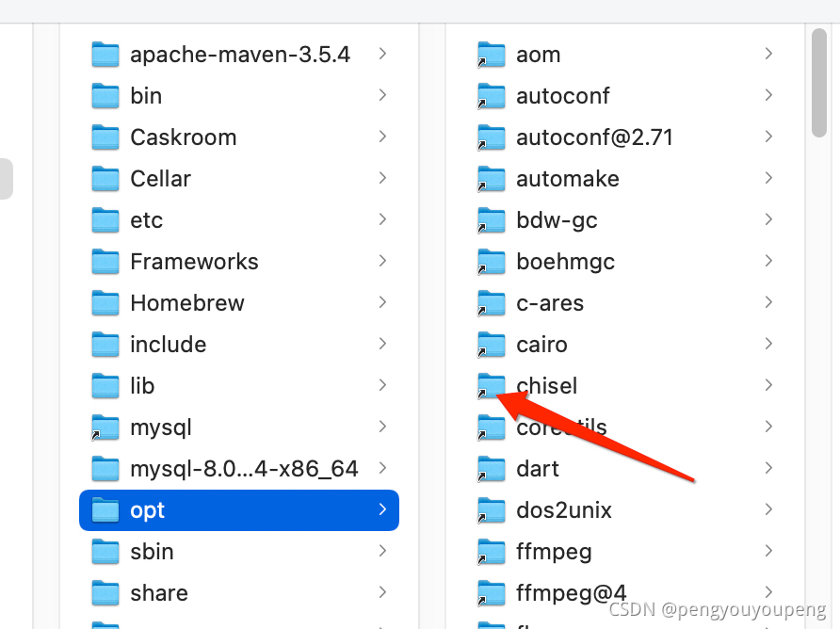Screen dimensions: 840x629
Task: Click the chisel folder name
Action: [546, 386]
